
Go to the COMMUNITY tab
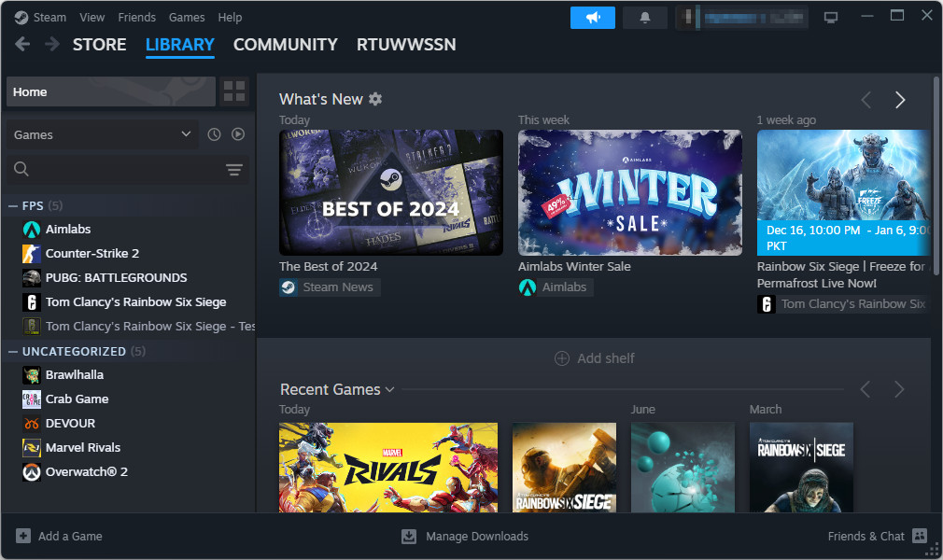pyautogui.click(x=285, y=45)
